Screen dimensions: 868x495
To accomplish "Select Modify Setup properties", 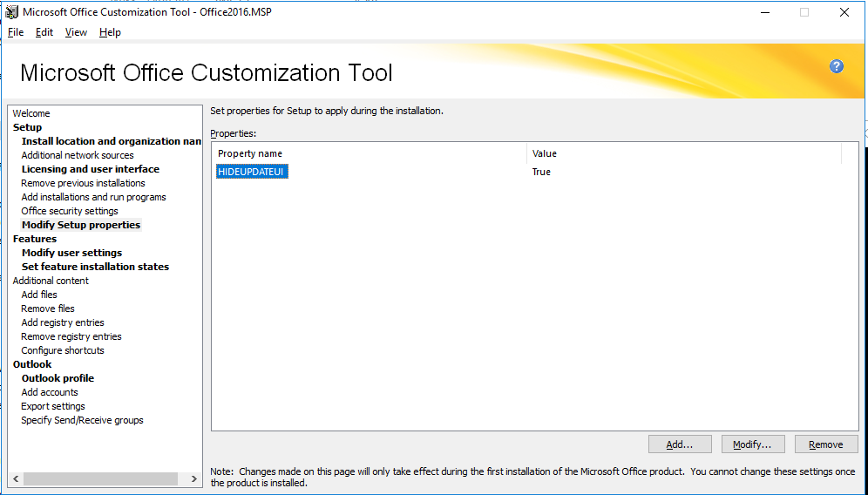I will [81, 225].
